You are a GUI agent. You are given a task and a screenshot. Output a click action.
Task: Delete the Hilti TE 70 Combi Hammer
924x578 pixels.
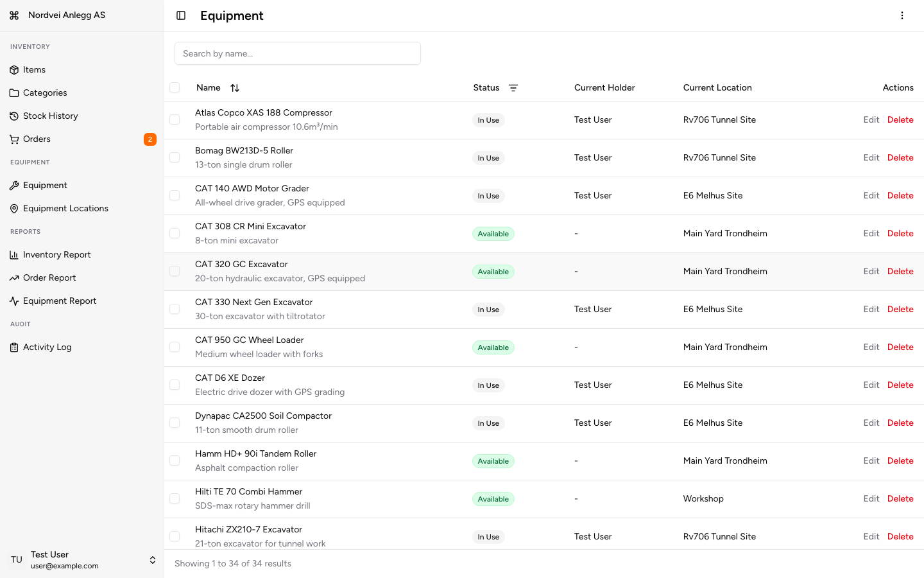point(900,498)
